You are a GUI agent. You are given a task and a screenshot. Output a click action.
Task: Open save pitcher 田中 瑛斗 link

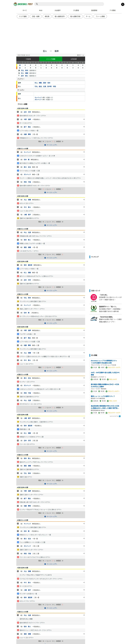pyautogui.click(x=24, y=76)
